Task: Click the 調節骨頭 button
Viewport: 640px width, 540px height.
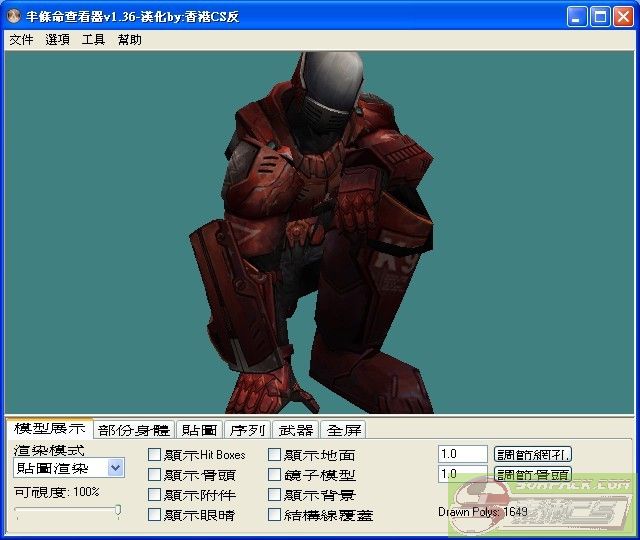Action: coord(534,475)
